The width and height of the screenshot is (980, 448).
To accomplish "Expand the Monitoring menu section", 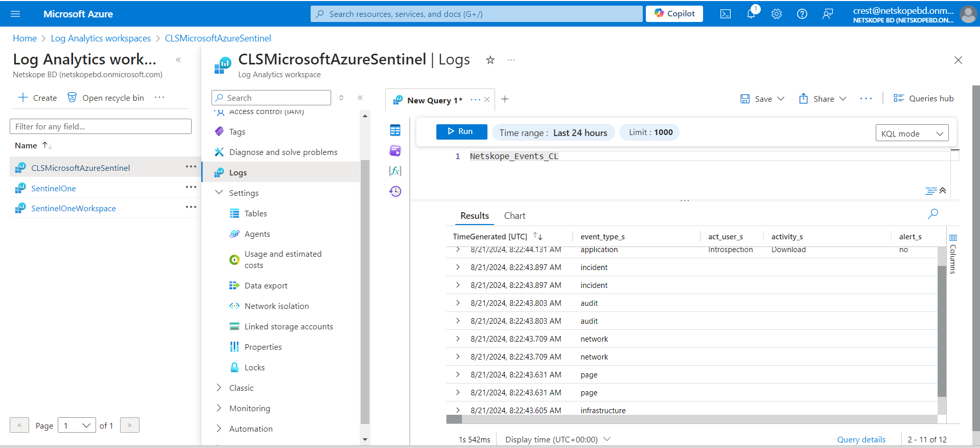I will [219, 408].
